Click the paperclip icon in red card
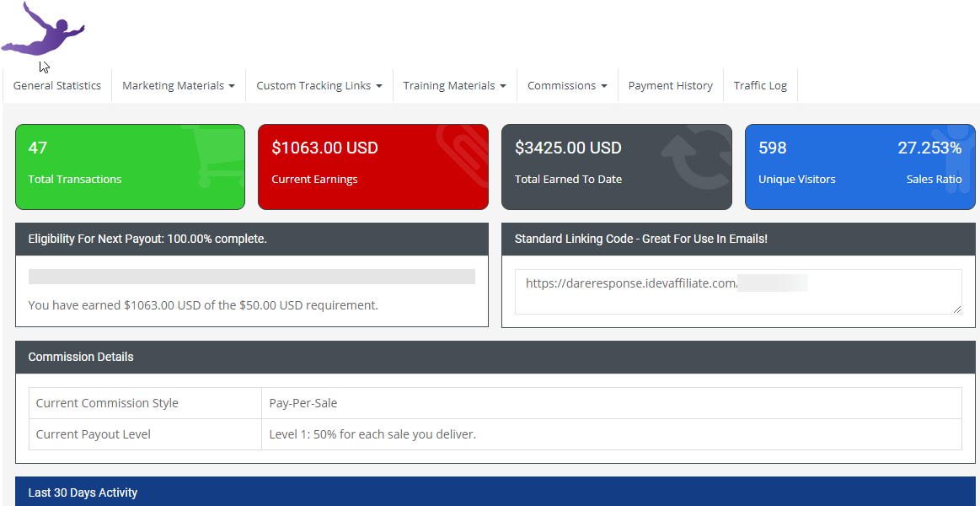This screenshot has height=506, width=980. (x=458, y=152)
